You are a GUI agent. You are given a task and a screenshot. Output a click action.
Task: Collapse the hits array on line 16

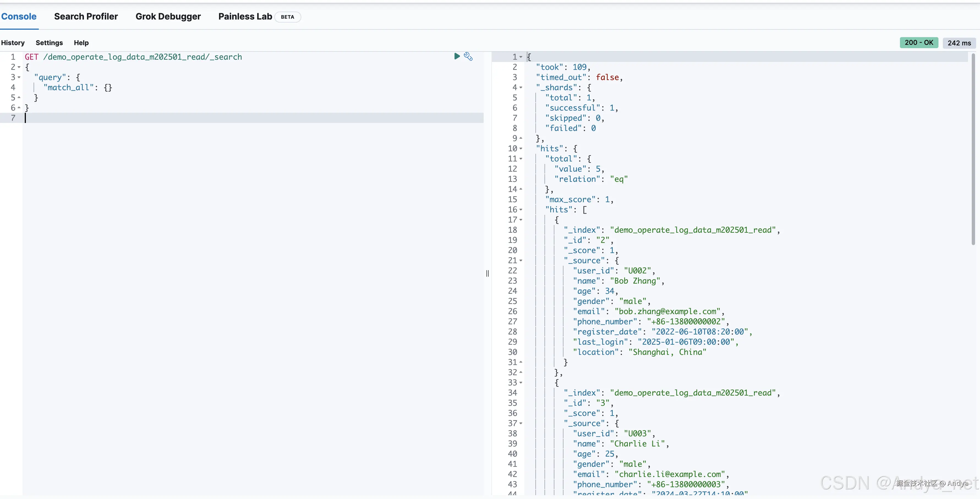521,210
